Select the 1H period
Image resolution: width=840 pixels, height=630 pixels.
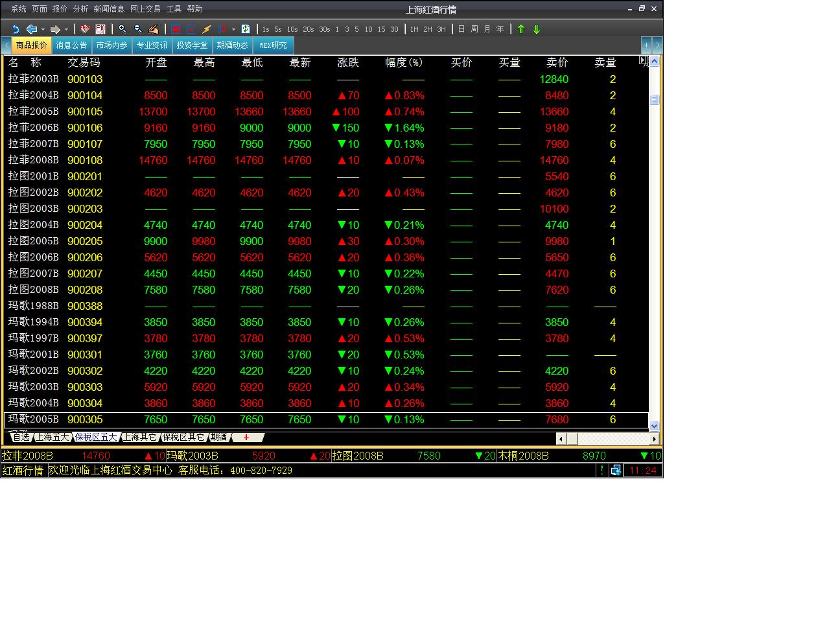coord(414,29)
